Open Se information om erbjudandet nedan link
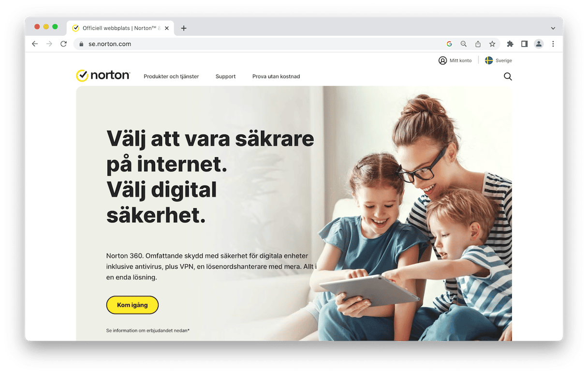This screenshot has width=588, height=374. (148, 330)
